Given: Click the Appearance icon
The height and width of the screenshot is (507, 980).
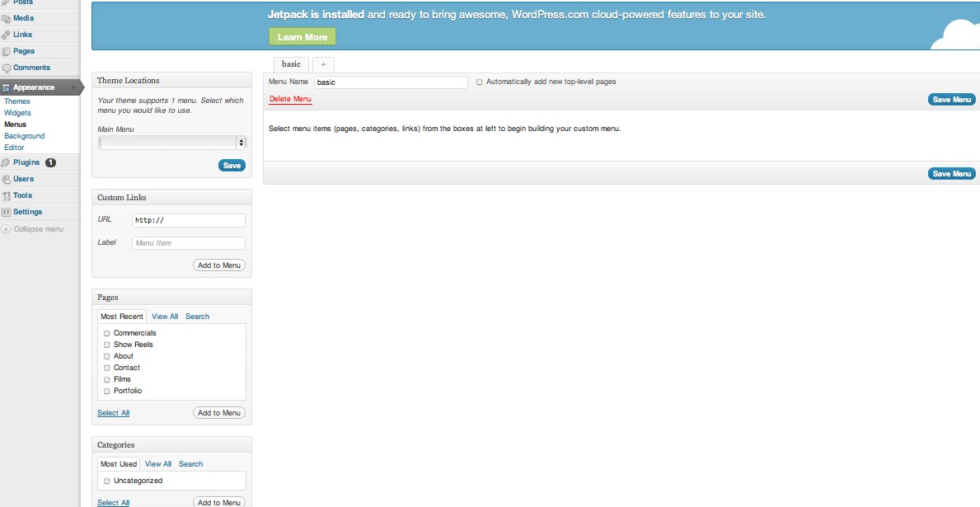Looking at the screenshot, I should (7, 87).
